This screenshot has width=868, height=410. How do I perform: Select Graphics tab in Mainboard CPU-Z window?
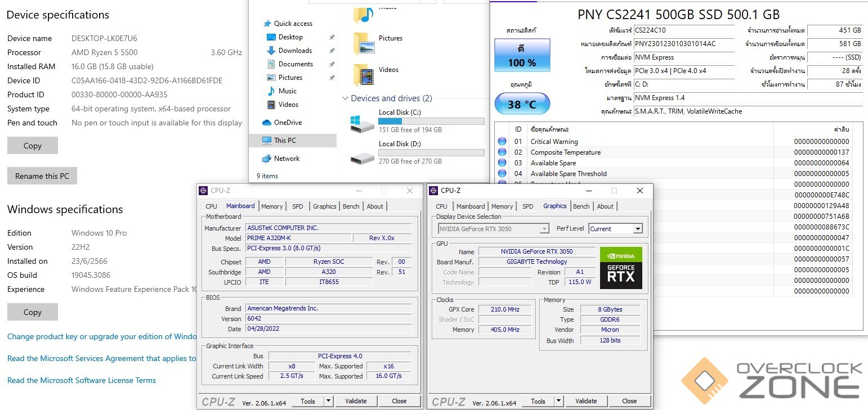[x=325, y=206]
